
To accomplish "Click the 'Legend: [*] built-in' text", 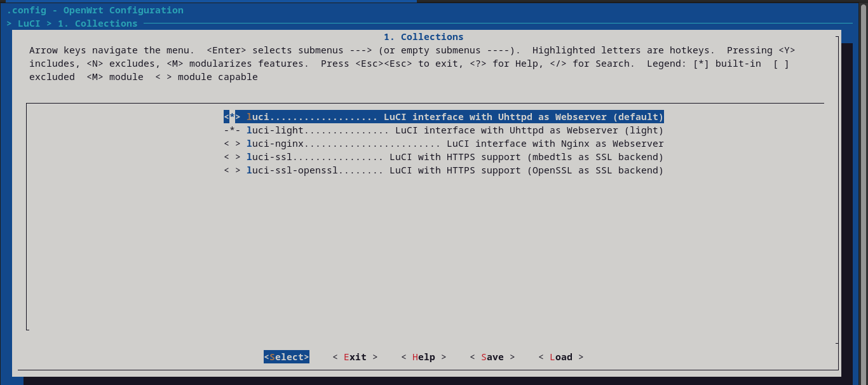I will click(704, 64).
